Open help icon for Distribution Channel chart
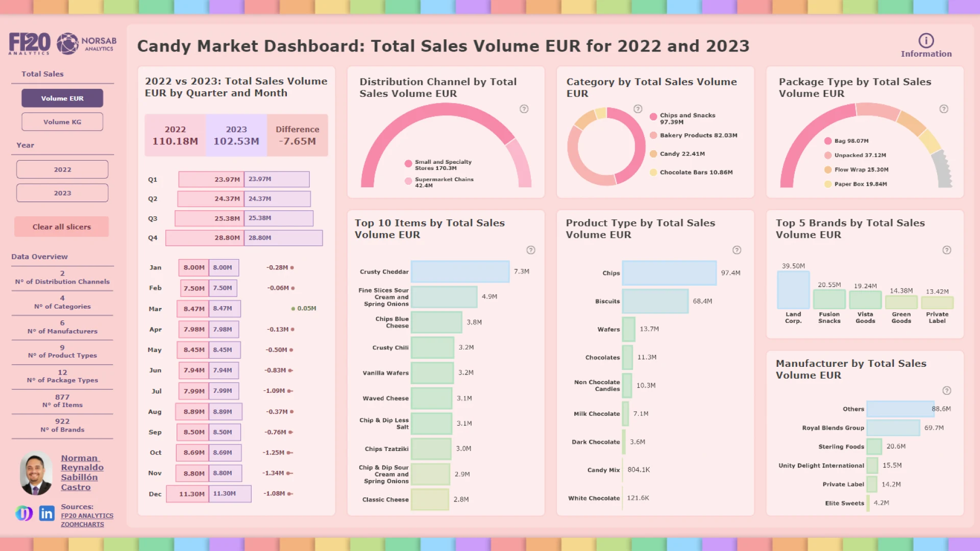This screenshot has height=551, width=980. (x=524, y=109)
